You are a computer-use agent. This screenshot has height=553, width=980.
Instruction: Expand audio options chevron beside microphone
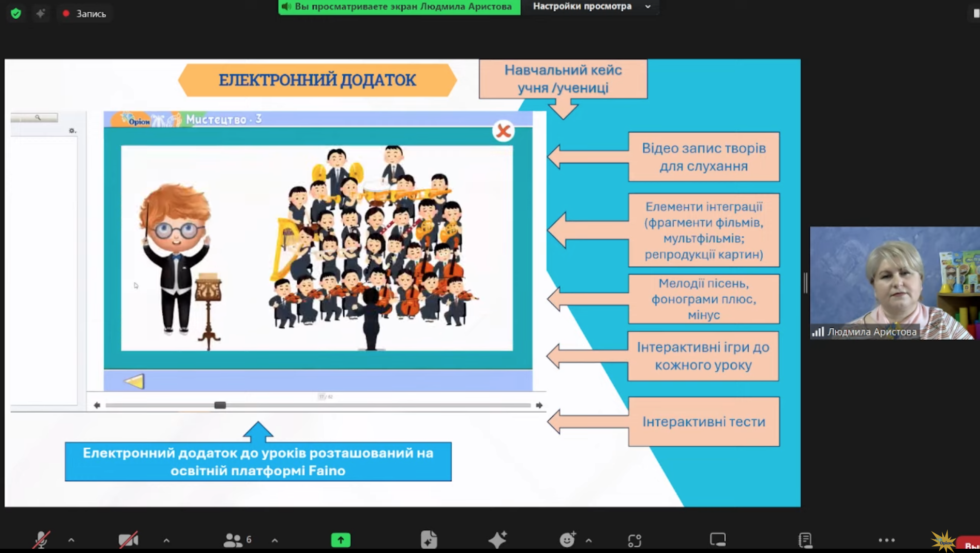pyautogui.click(x=71, y=540)
